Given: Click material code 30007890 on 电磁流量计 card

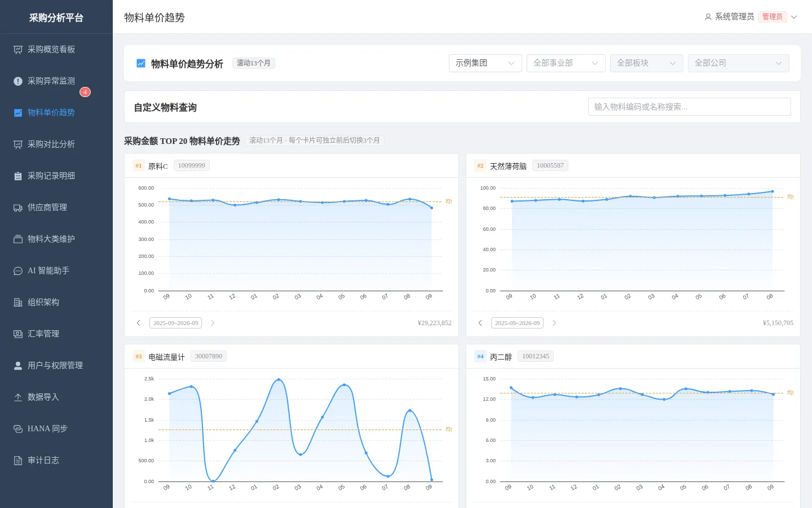Looking at the screenshot, I should click(209, 356).
